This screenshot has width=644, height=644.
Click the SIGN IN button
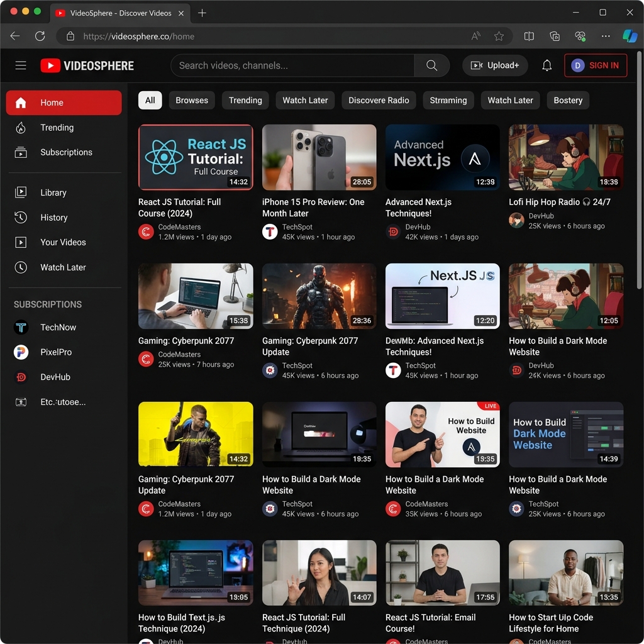595,65
